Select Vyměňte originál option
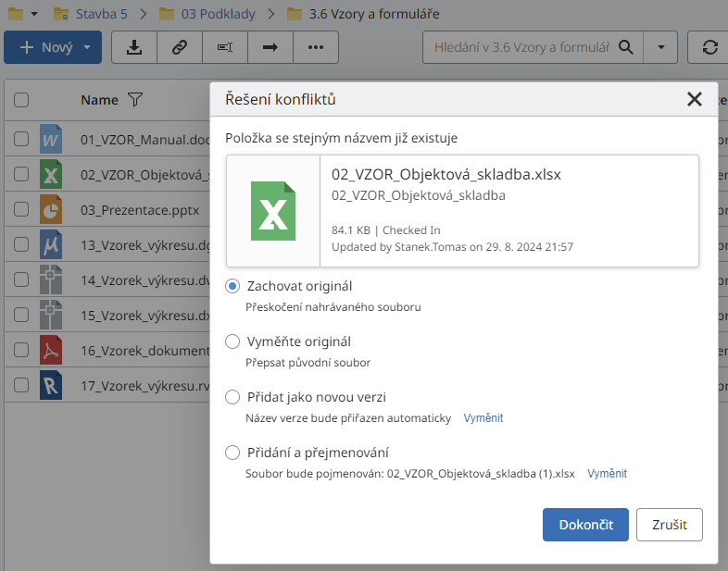This screenshot has width=728, height=571. [x=232, y=341]
